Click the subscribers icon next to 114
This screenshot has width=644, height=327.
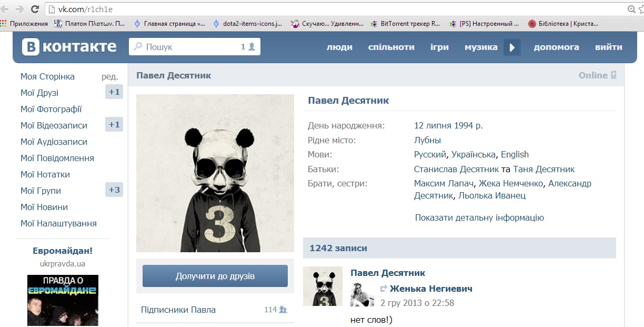[283, 310]
